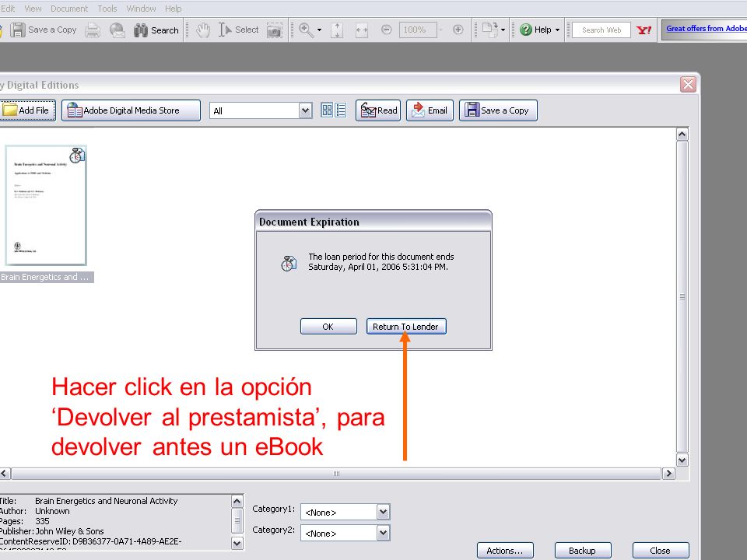Select the Hand tool

(x=203, y=30)
